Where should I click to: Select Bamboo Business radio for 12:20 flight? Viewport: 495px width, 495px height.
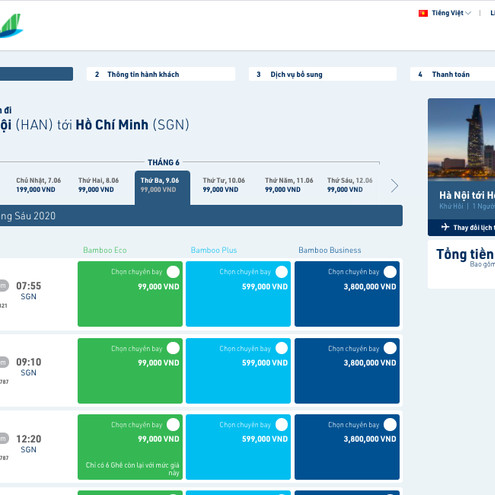click(390, 425)
